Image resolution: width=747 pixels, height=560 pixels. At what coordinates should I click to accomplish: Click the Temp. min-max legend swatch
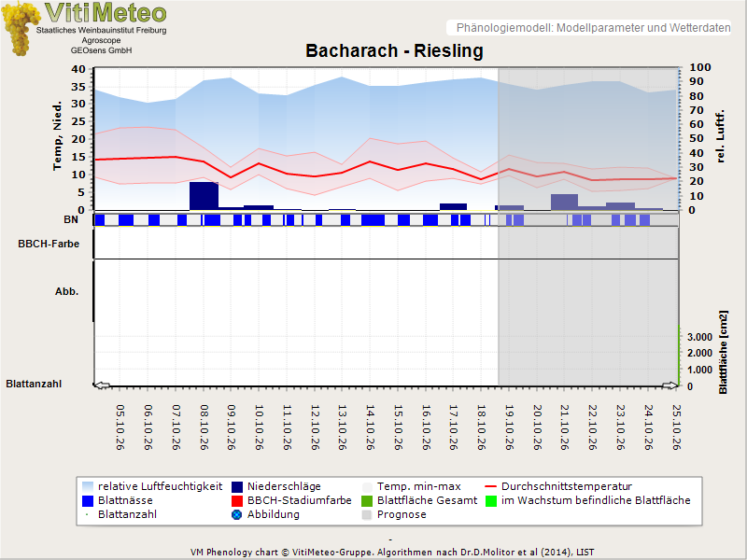pos(367,486)
